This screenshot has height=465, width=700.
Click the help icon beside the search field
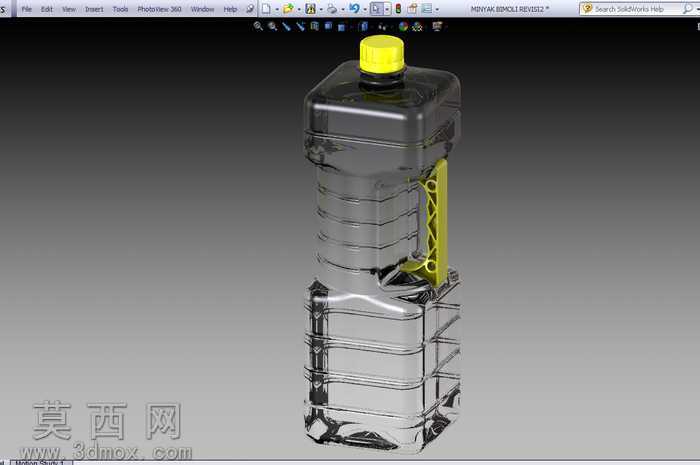tap(588, 8)
